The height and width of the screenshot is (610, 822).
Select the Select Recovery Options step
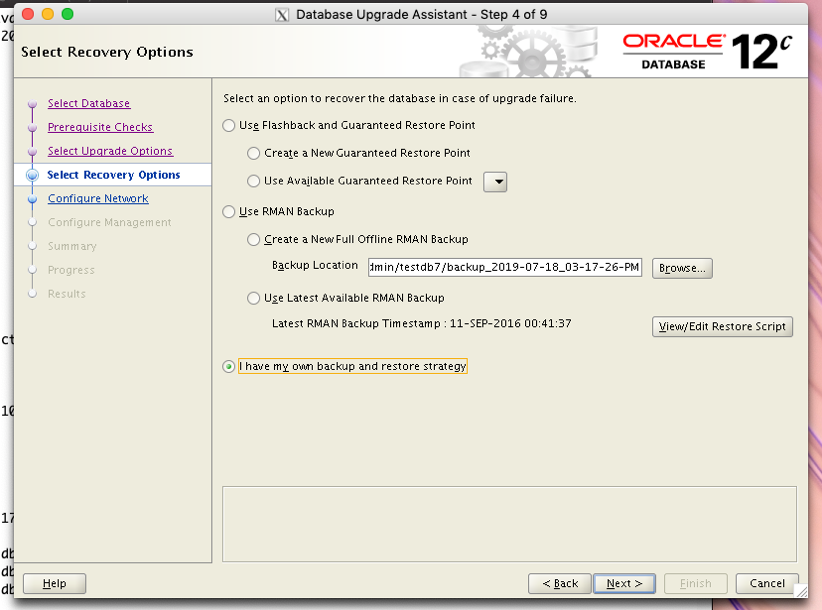[114, 175]
